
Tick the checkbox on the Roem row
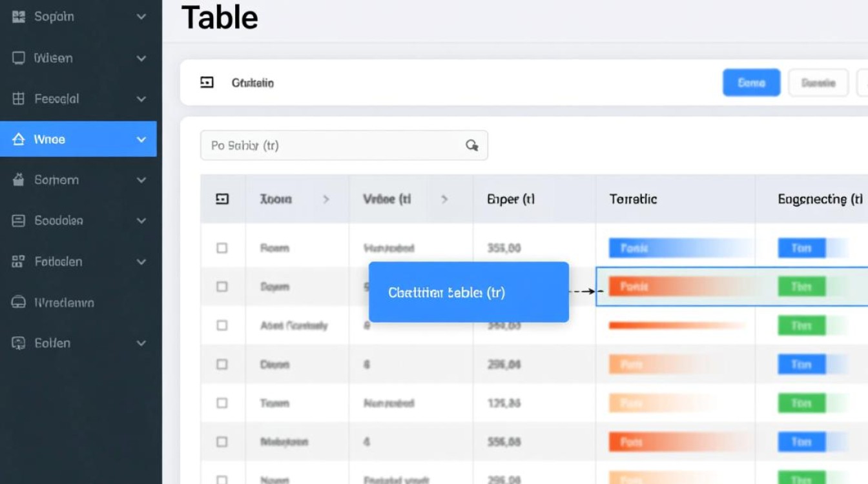pos(223,248)
